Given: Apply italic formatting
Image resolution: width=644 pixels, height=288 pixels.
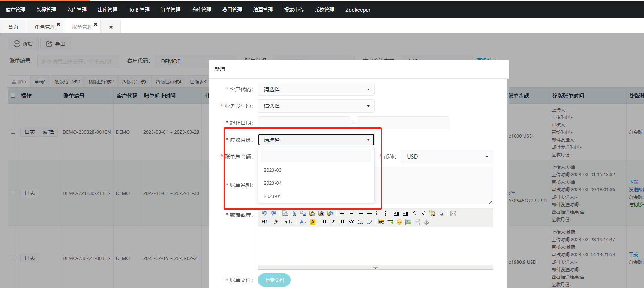Looking at the screenshot, I should (333, 222).
